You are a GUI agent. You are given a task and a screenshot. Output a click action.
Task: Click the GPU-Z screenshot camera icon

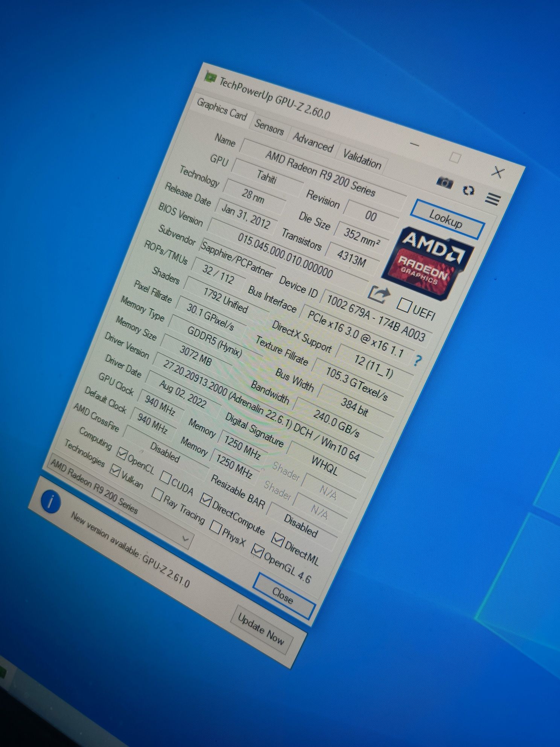445,183
